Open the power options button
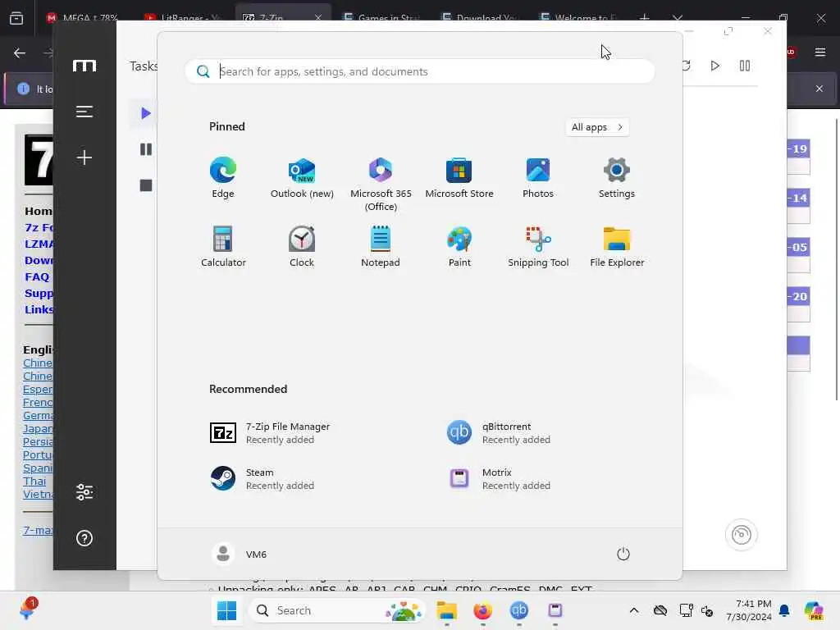This screenshot has height=630, width=840. tap(623, 554)
